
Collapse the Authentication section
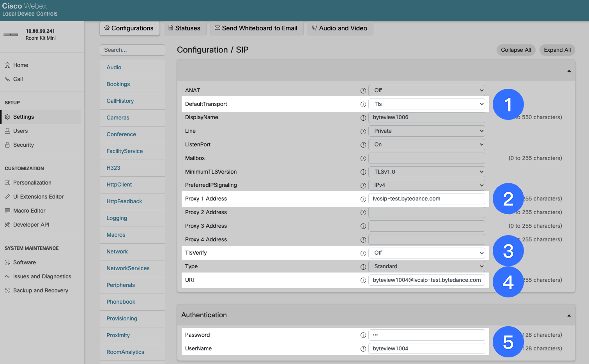click(x=568, y=315)
